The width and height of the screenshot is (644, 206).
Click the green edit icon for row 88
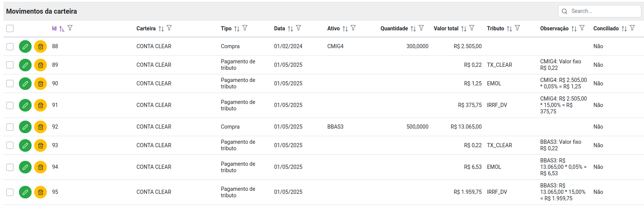point(25,46)
